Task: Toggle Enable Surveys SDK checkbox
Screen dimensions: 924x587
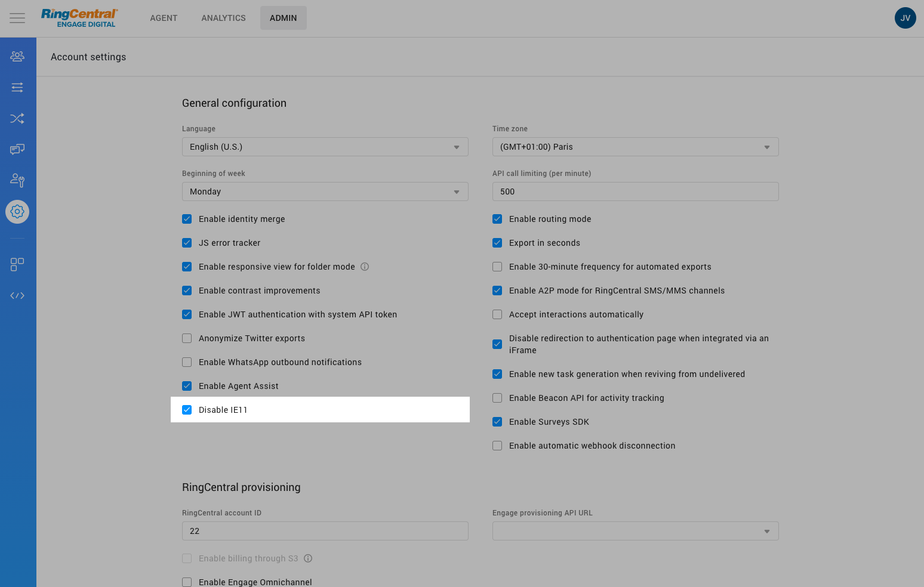Action: coord(497,422)
